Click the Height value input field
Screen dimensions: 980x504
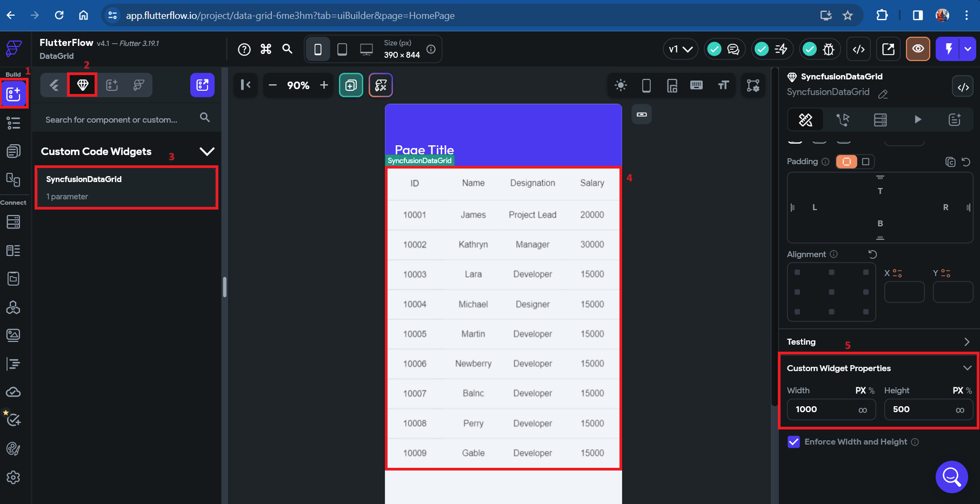(x=929, y=409)
